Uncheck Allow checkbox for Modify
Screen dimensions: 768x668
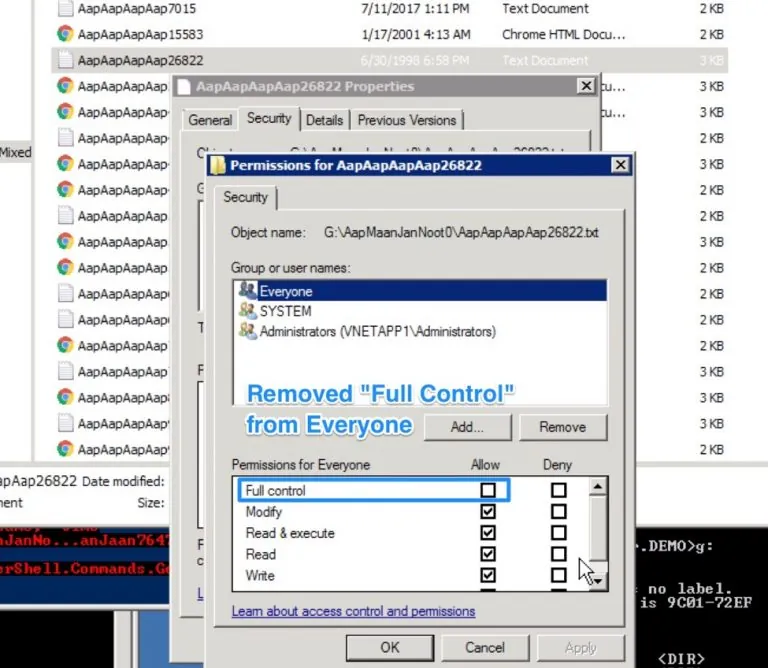(488, 511)
